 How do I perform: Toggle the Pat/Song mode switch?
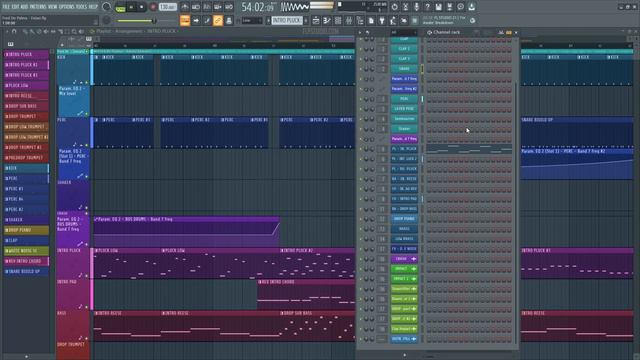point(120,7)
